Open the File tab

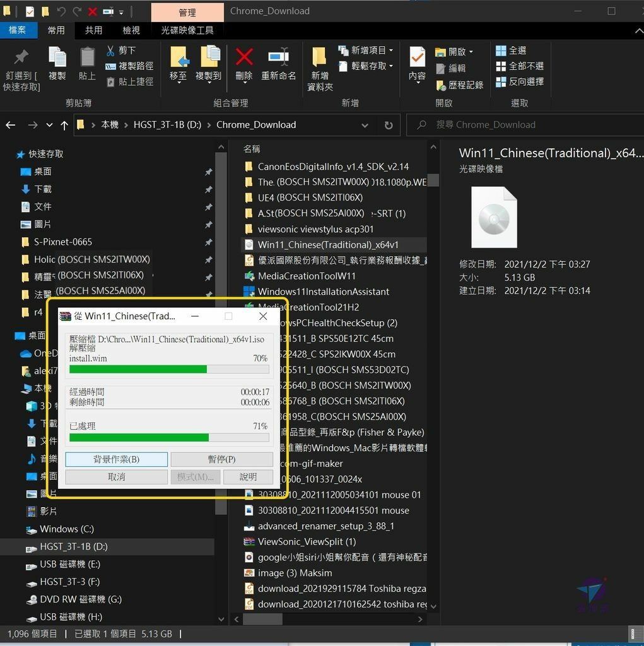(x=17, y=30)
